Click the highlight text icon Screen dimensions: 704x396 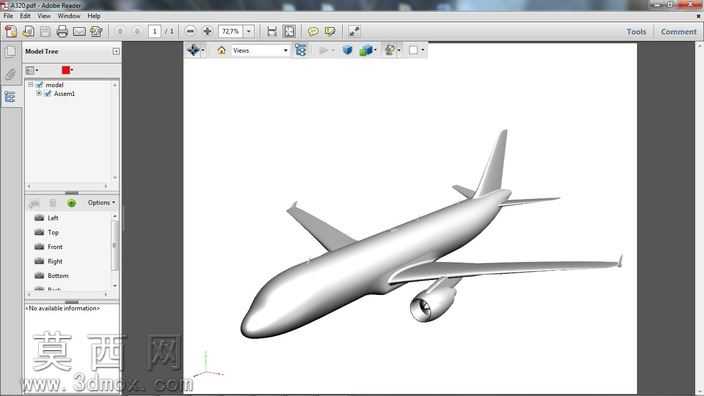330,31
